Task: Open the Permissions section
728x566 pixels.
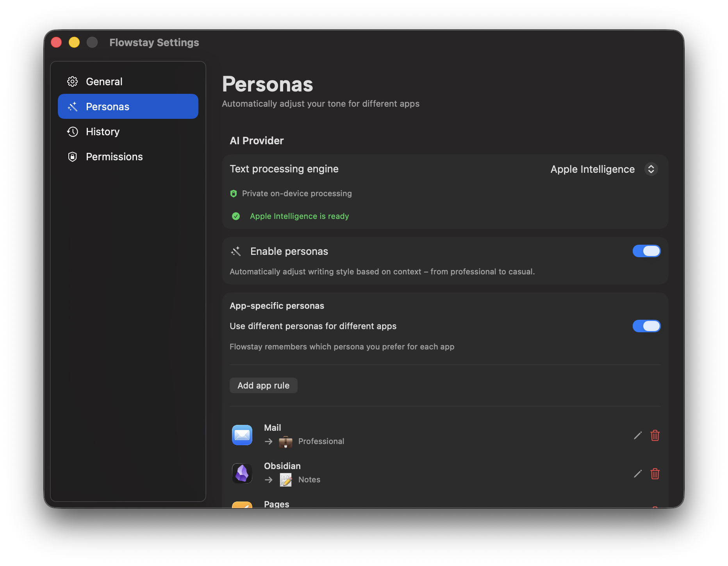Action: pyautogui.click(x=114, y=157)
